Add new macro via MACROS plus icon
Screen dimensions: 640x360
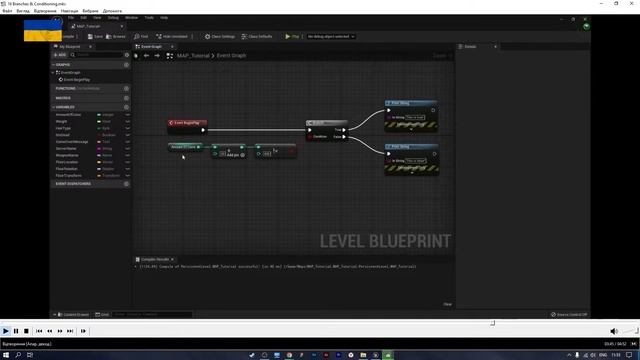pyautogui.click(x=127, y=98)
